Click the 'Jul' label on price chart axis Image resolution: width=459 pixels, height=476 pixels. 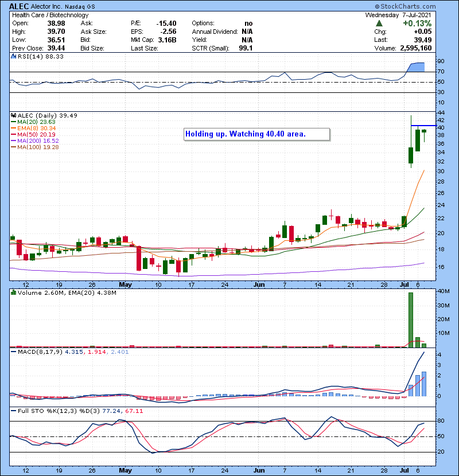click(x=404, y=285)
